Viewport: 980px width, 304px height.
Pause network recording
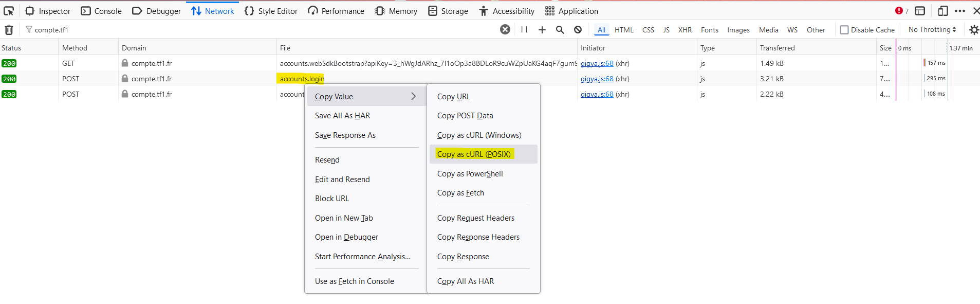(x=524, y=30)
